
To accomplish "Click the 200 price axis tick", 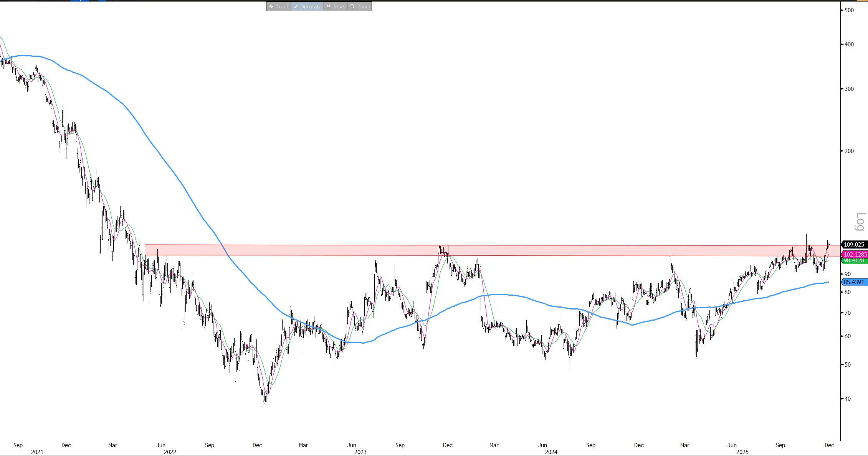I will point(849,151).
